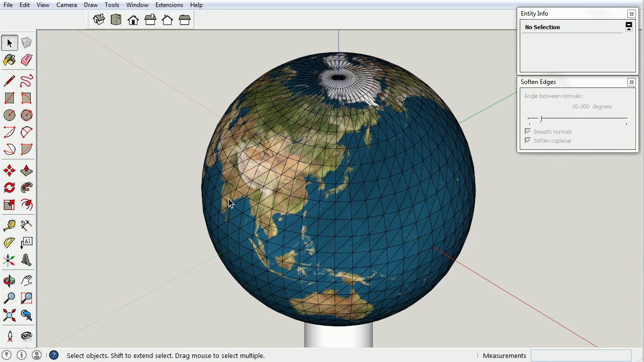Select the 3D Text tool
644x362 pixels.
27,260
